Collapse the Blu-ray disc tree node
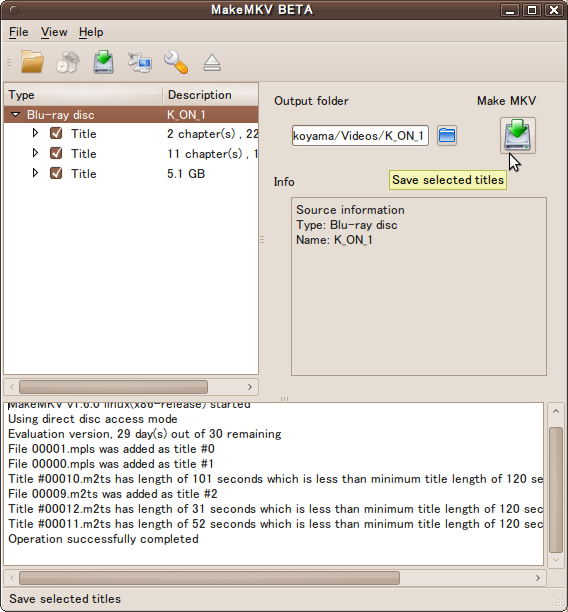568x612 pixels. click(x=16, y=114)
